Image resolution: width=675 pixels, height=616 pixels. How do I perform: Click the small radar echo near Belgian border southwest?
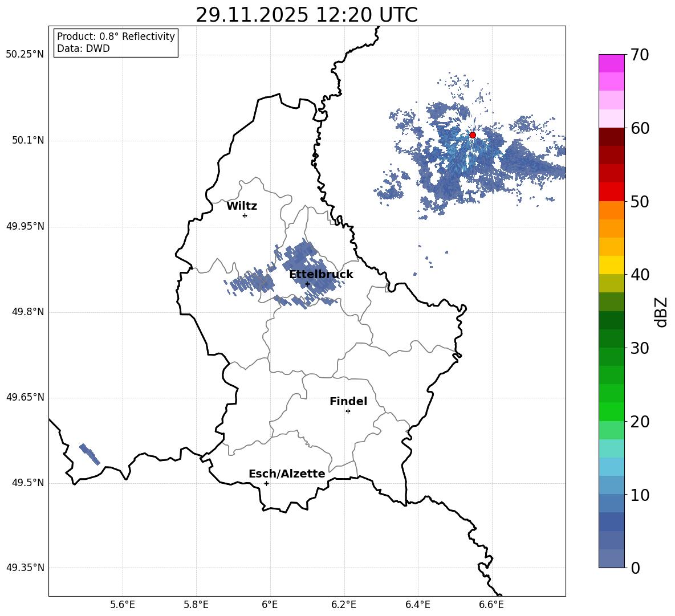click(x=90, y=454)
